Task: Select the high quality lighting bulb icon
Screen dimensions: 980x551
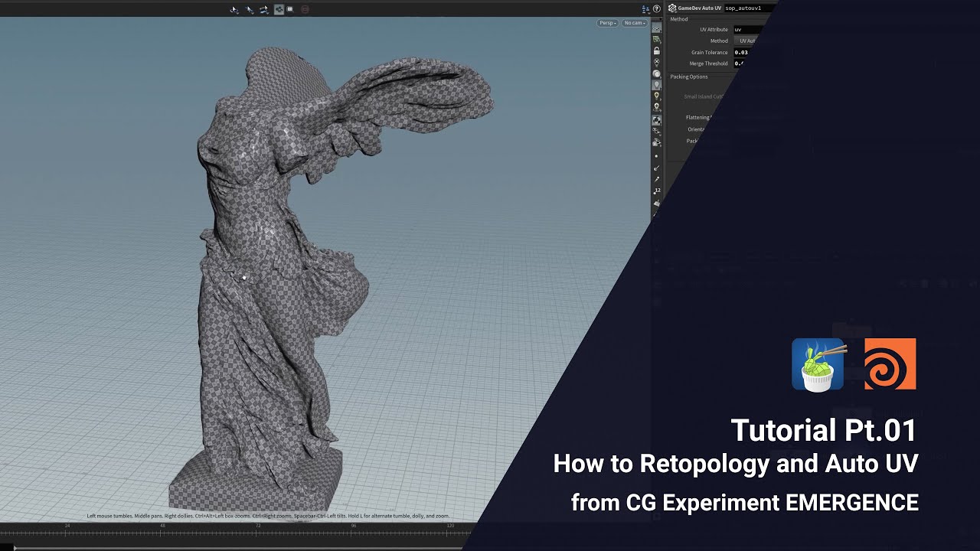Action: tap(657, 96)
